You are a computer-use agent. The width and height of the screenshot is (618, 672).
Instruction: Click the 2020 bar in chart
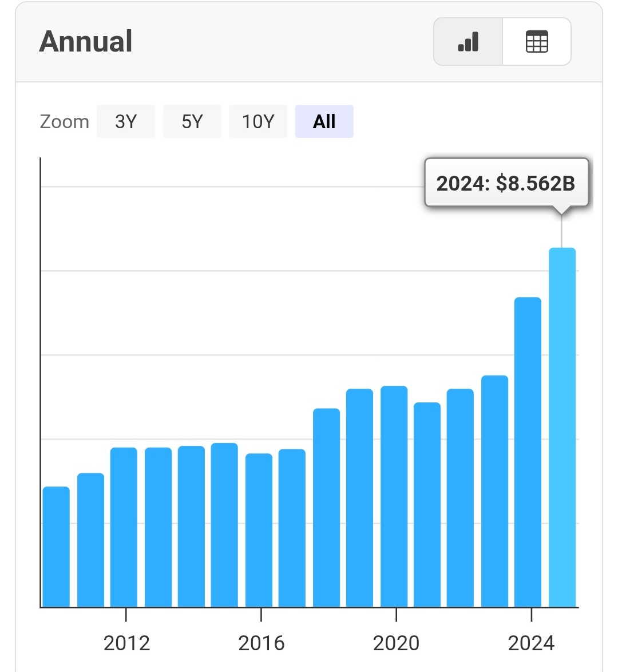click(427, 504)
